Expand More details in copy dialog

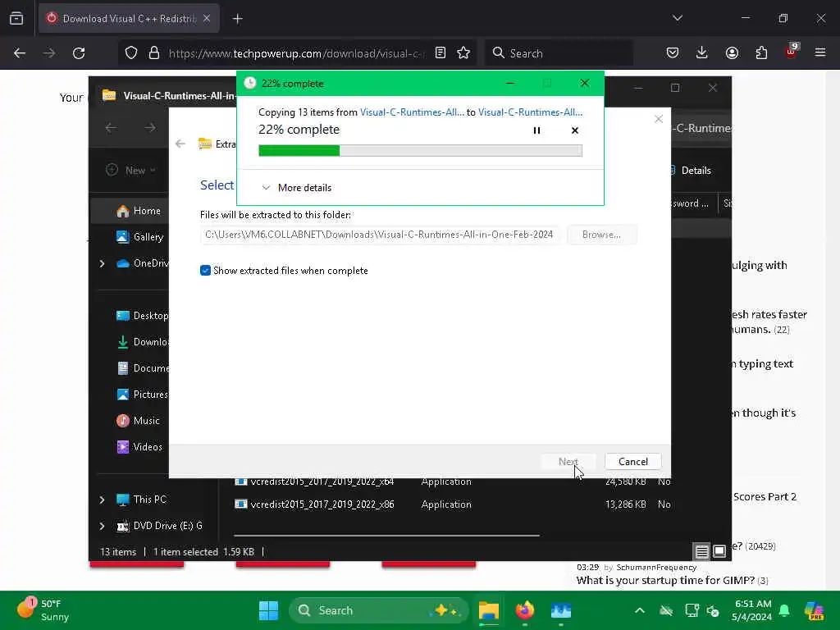[297, 188]
